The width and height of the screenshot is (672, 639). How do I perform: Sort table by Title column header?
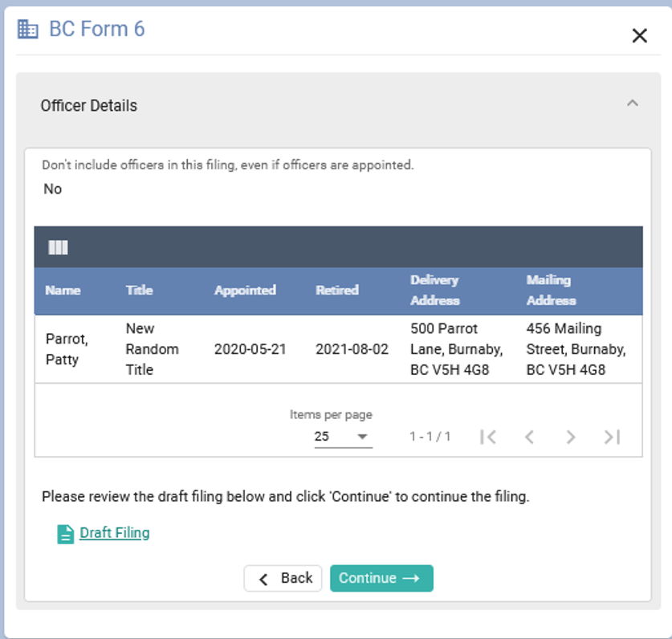[139, 291]
